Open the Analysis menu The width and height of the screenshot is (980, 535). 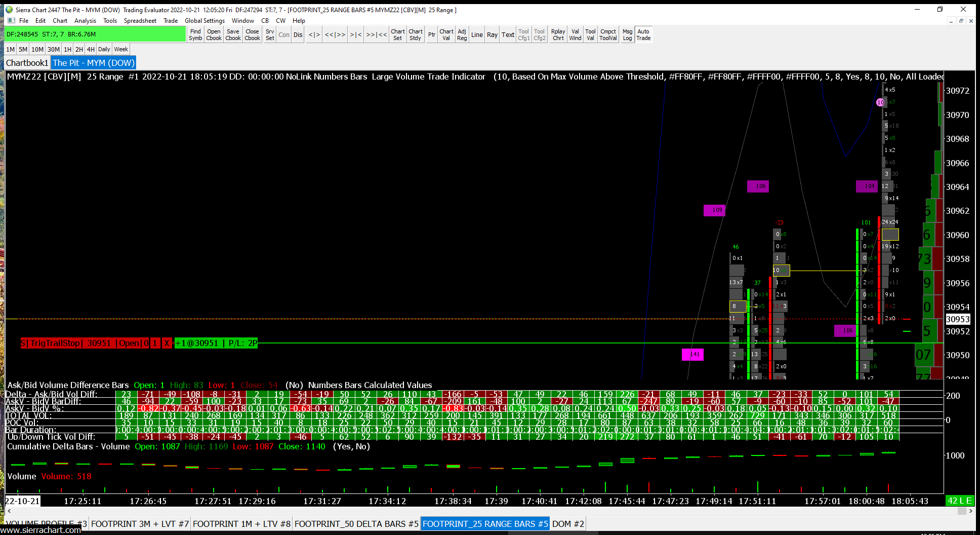tap(85, 21)
